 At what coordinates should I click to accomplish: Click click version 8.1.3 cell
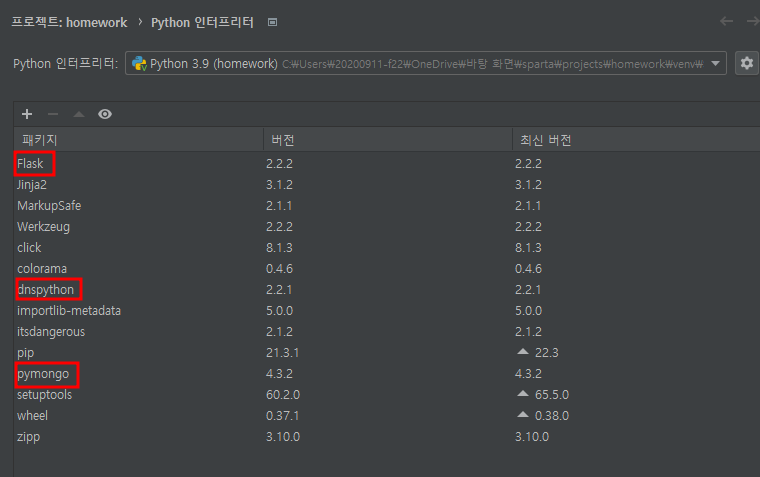(279, 248)
